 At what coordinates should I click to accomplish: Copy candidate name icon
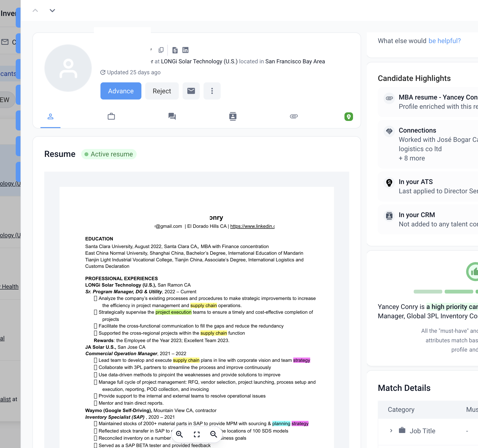(x=161, y=50)
